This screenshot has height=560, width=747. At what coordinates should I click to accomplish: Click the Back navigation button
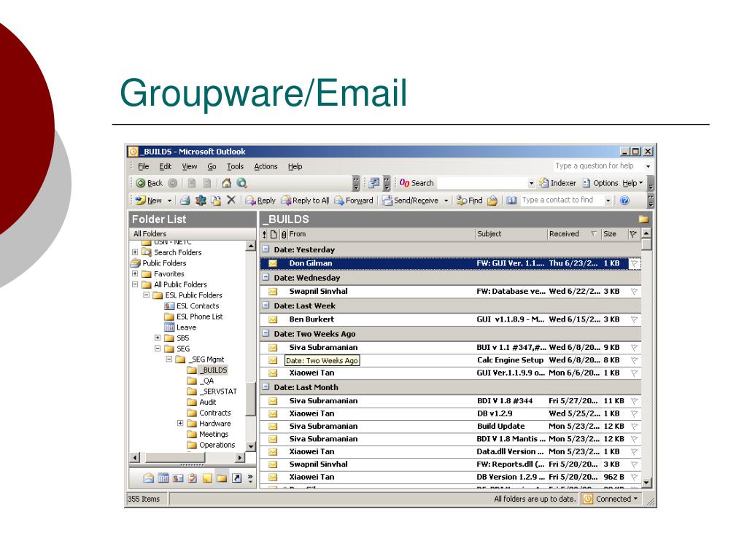click(149, 183)
